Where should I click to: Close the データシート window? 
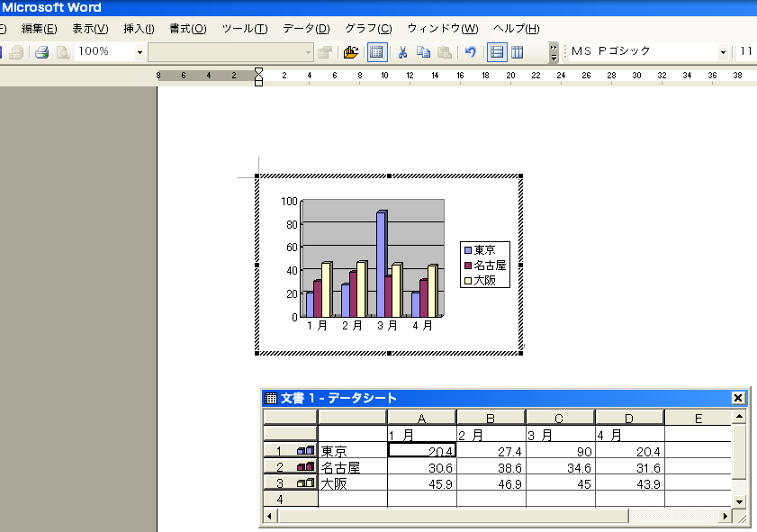click(738, 398)
